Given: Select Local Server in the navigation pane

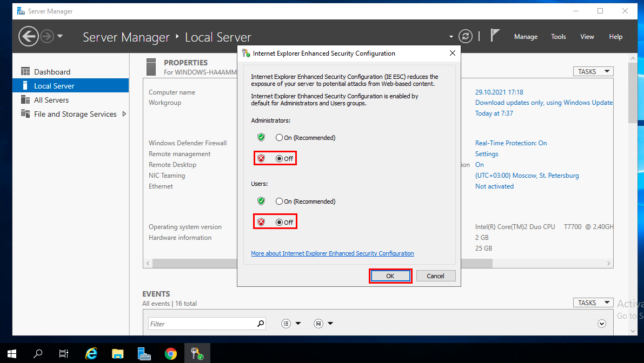Looking at the screenshot, I should (71, 86).
